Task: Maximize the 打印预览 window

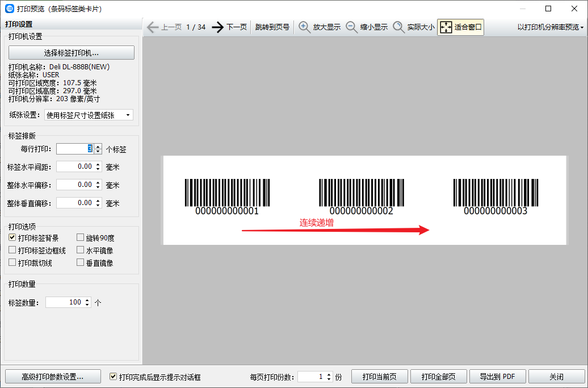Action: (x=548, y=9)
